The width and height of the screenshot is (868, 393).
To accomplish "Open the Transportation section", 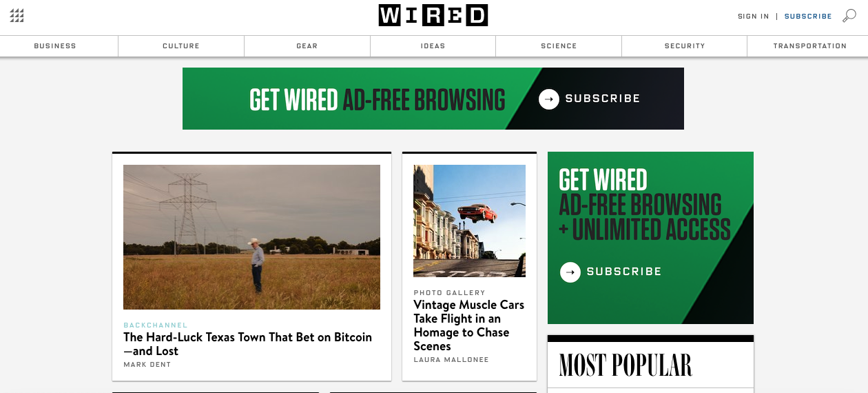I will click(x=809, y=46).
